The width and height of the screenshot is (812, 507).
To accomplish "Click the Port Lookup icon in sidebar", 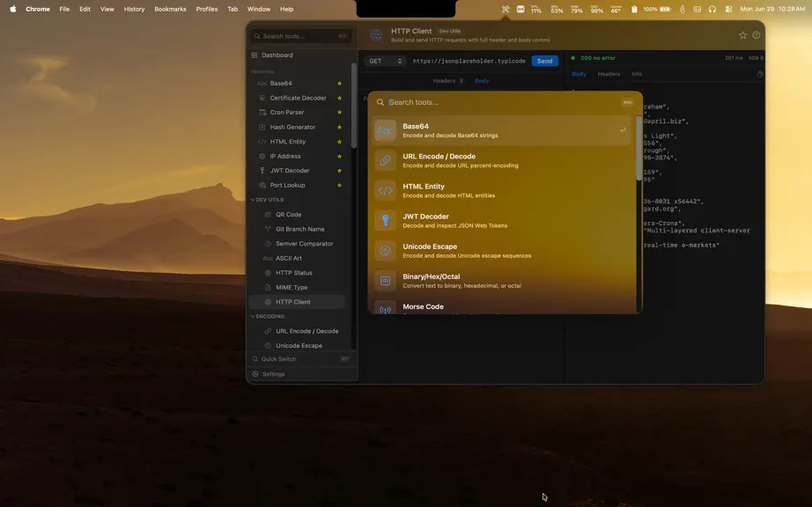I will click(x=262, y=185).
